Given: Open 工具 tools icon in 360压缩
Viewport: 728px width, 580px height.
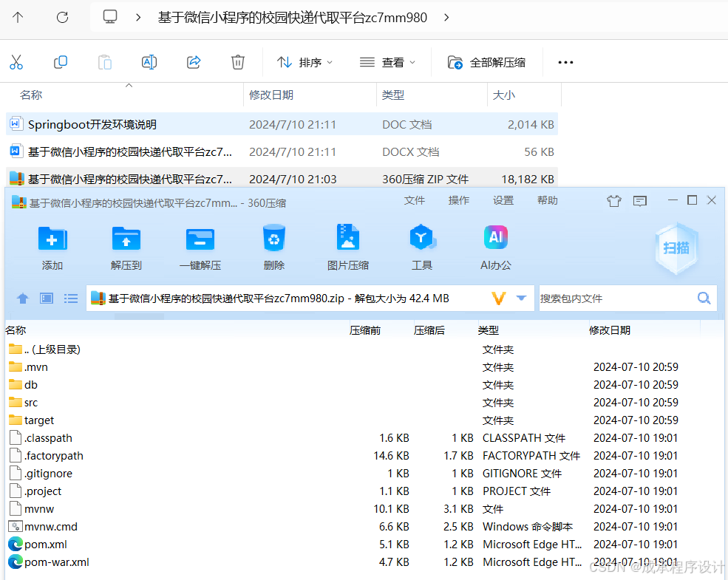Looking at the screenshot, I should coord(422,248).
